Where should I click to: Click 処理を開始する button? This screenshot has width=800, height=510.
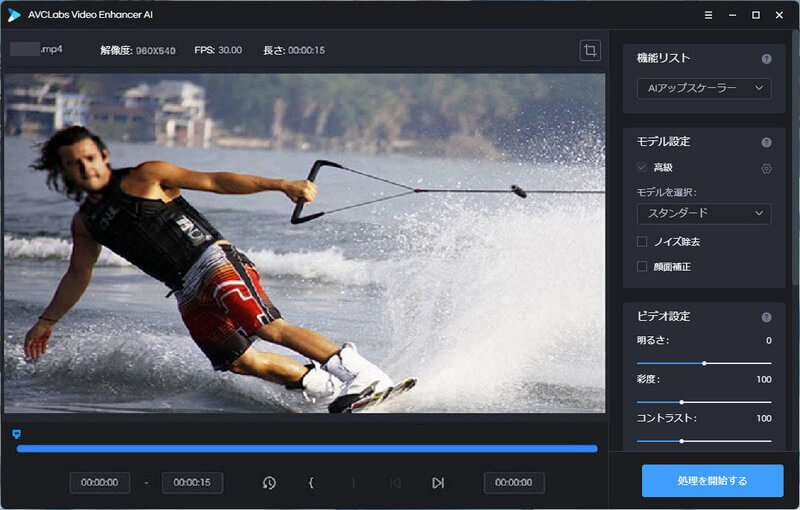coord(712,480)
